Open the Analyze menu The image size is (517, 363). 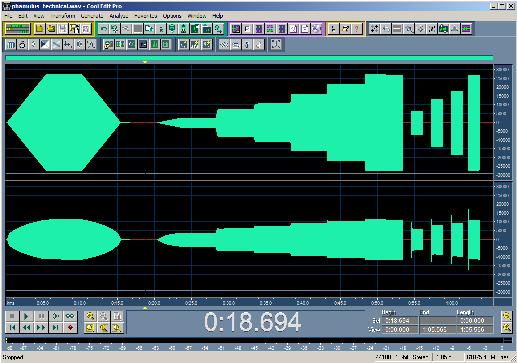(x=119, y=16)
